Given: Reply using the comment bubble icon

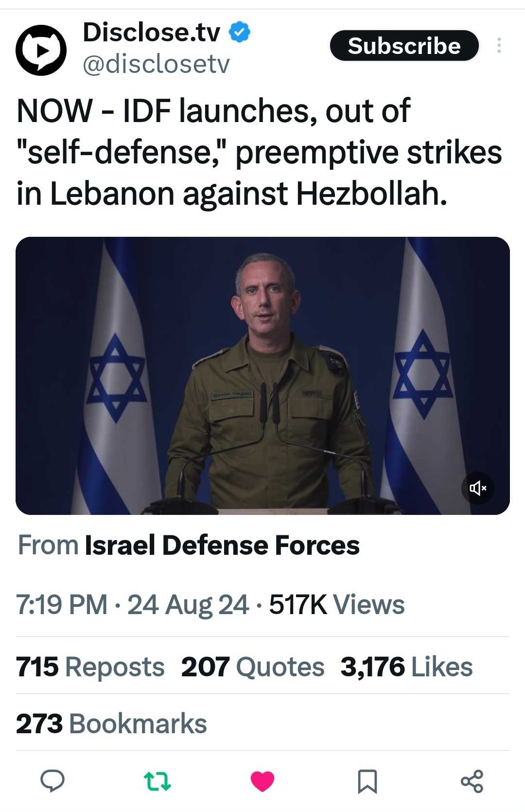Looking at the screenshot, I should [x=52, y=781].
